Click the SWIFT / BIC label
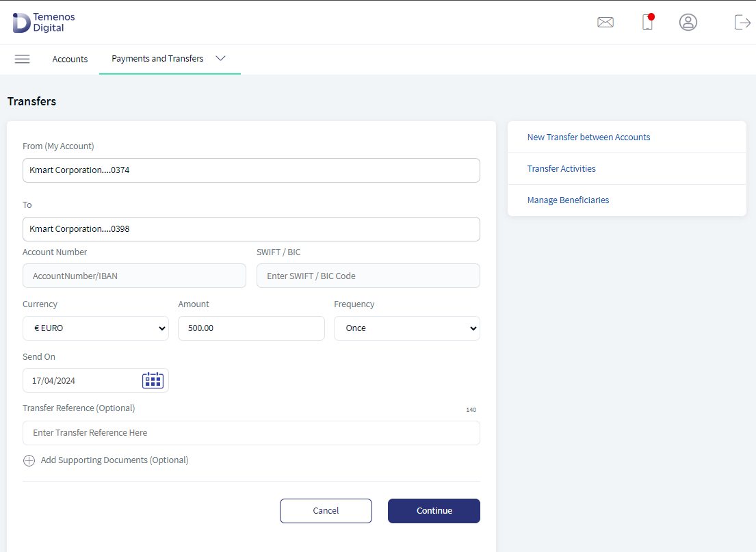The height and width of the screenshot is (552, 756). 278,252
